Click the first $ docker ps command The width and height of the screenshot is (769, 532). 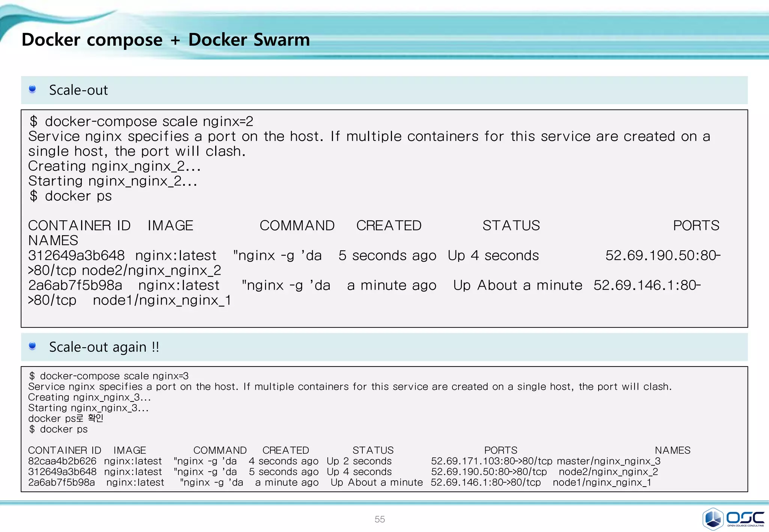click(71, 196)
